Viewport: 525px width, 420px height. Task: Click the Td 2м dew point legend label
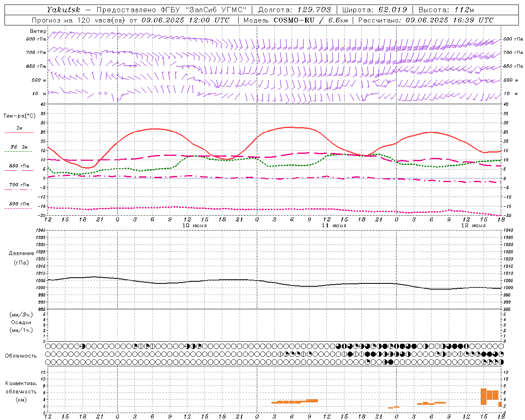[x=19, y=147]
